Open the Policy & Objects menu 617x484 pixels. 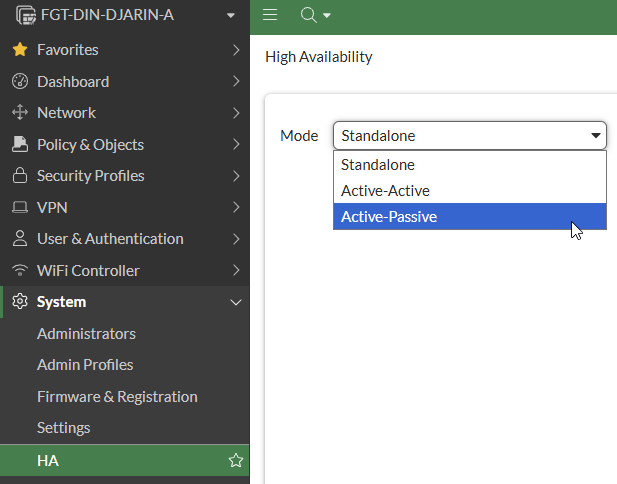pos(124,144)
